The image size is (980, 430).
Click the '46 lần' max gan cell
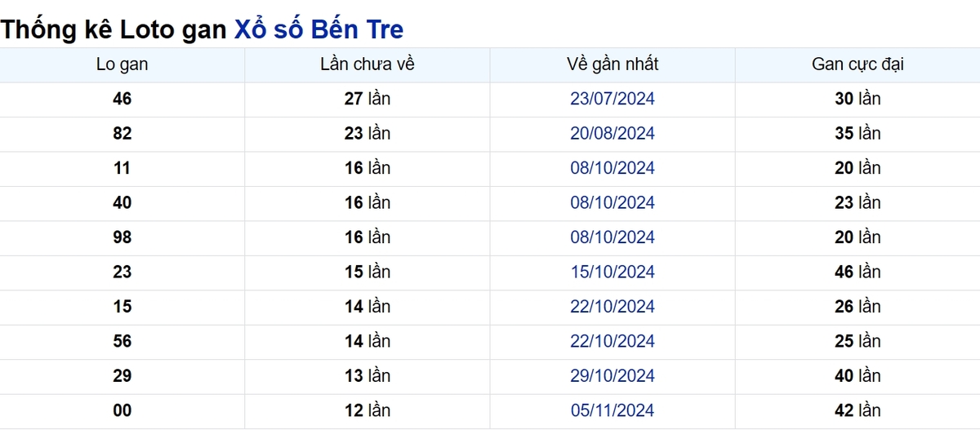click(857, 273)
